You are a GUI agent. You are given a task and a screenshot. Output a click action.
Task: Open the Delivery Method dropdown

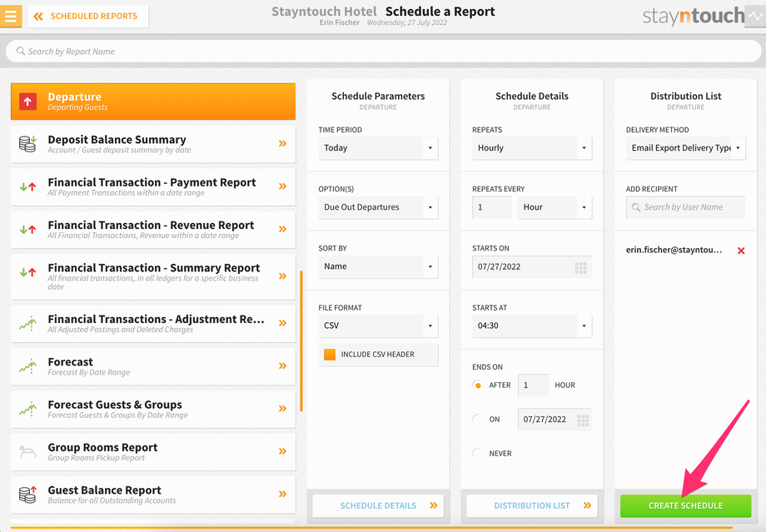pyautogui.click(x=686, y=148)
